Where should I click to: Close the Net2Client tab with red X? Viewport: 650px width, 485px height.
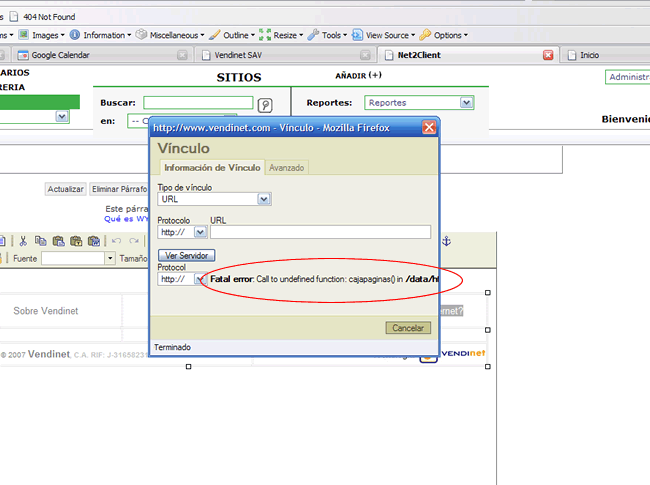tap(548, 55)
